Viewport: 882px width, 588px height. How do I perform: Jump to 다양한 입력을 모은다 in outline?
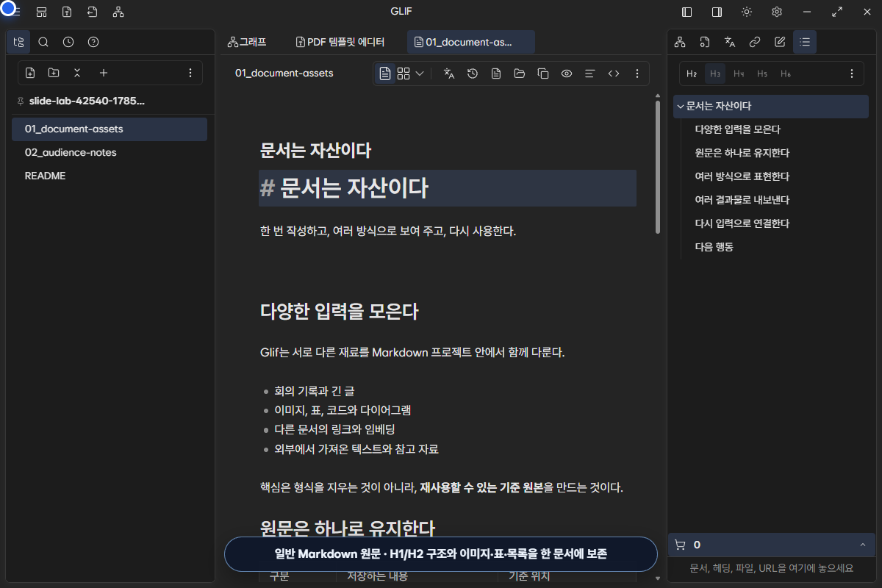coord(737,129)
